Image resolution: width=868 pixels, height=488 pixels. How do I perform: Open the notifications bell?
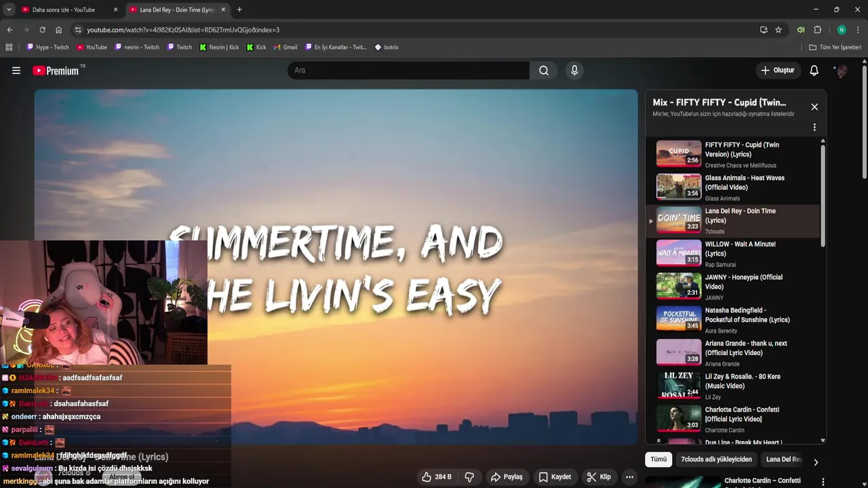click(x=814, y=70)
